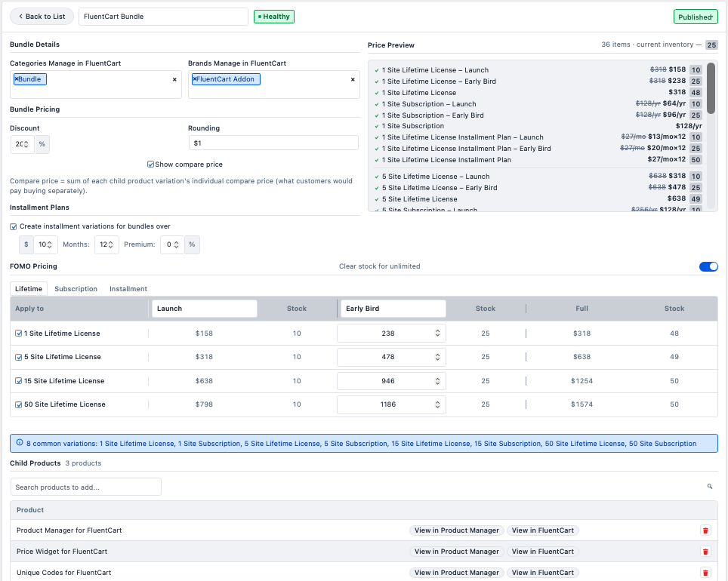Uncheck 1 Site Lifetime License row
This screenshot has height=581, width=728.
[x=19, y=334]
